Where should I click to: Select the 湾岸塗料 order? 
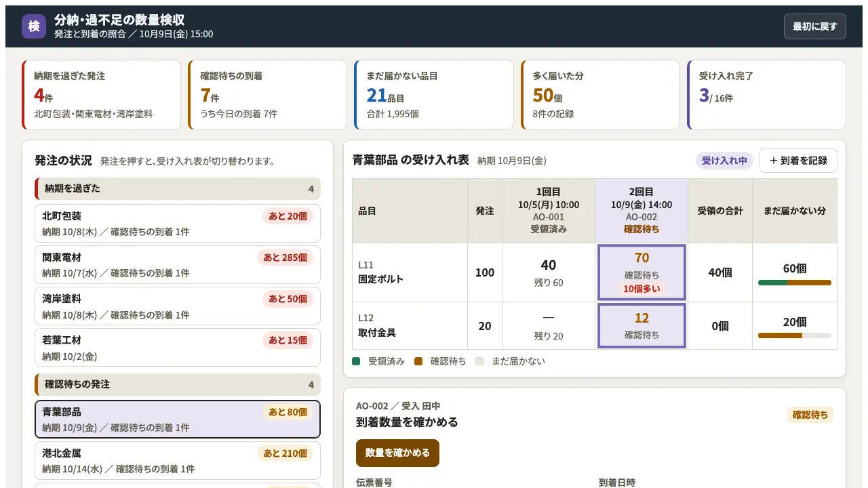(178, 306)
